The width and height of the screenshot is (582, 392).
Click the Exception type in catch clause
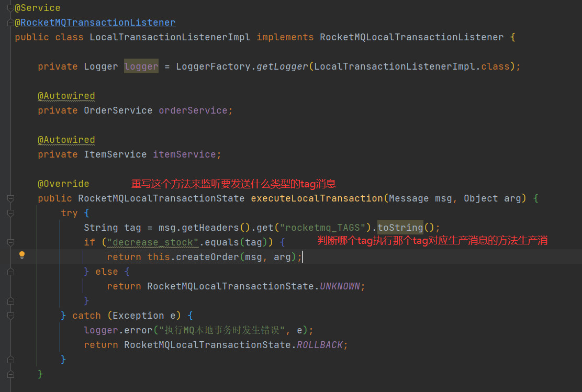coord(139,316)
